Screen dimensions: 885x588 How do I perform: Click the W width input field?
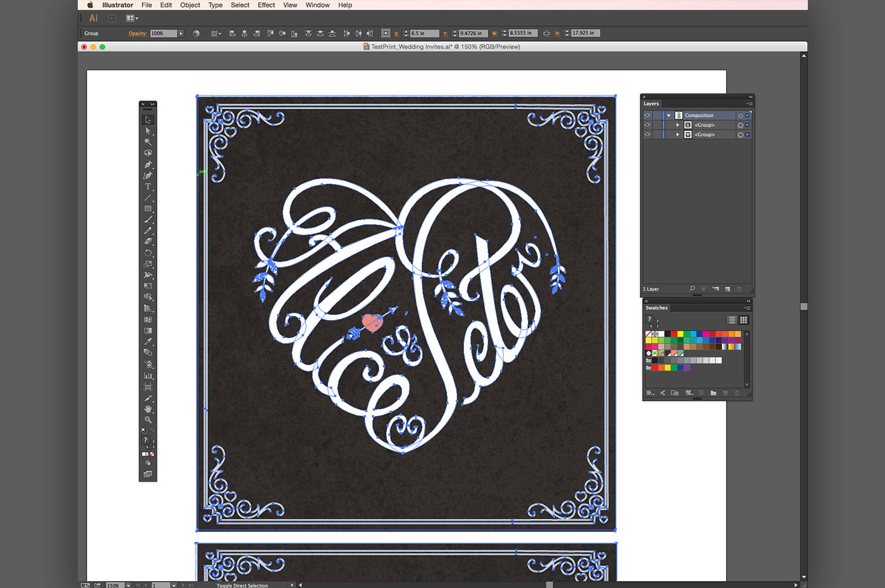pos(523,33)
